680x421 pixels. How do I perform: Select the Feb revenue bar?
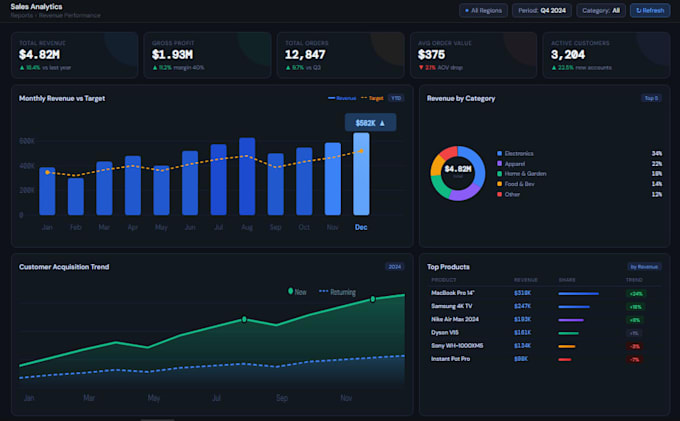[76, 196]
